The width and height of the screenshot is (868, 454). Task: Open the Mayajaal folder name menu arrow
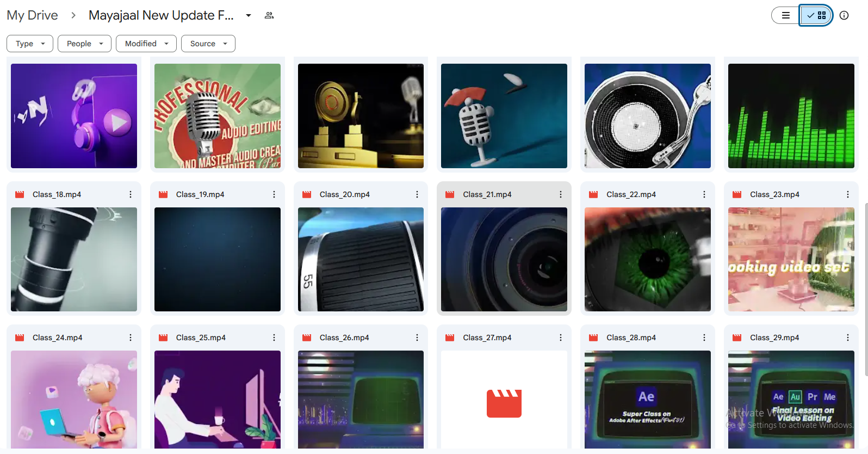(x=249, y=15)
